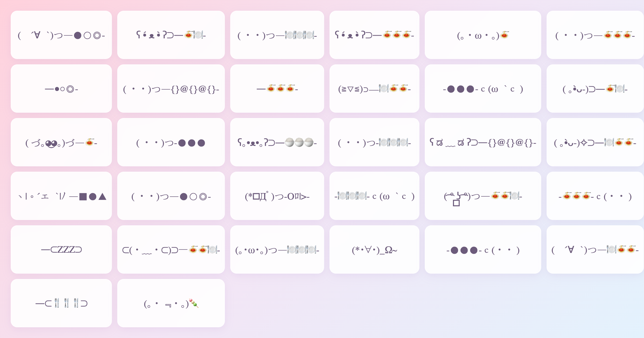Pick the three spaghetti with c ( ・・ ) card
The width and height of the screenshot is (644, 338).
(595, 196)
